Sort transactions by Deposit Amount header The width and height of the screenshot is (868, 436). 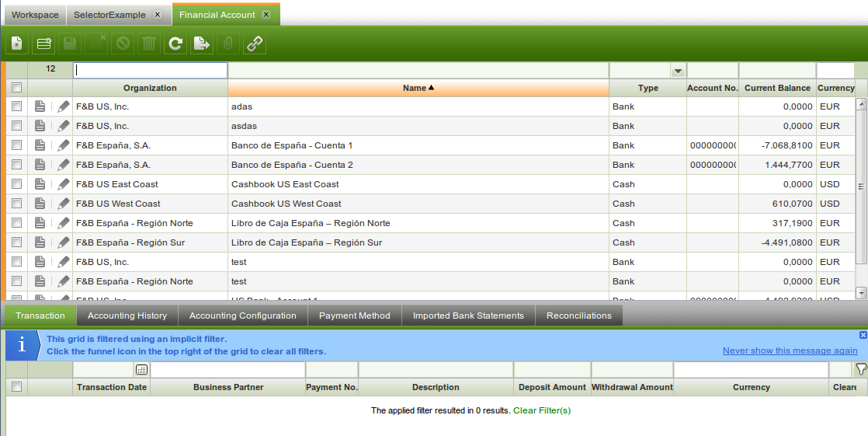[552, 387]
